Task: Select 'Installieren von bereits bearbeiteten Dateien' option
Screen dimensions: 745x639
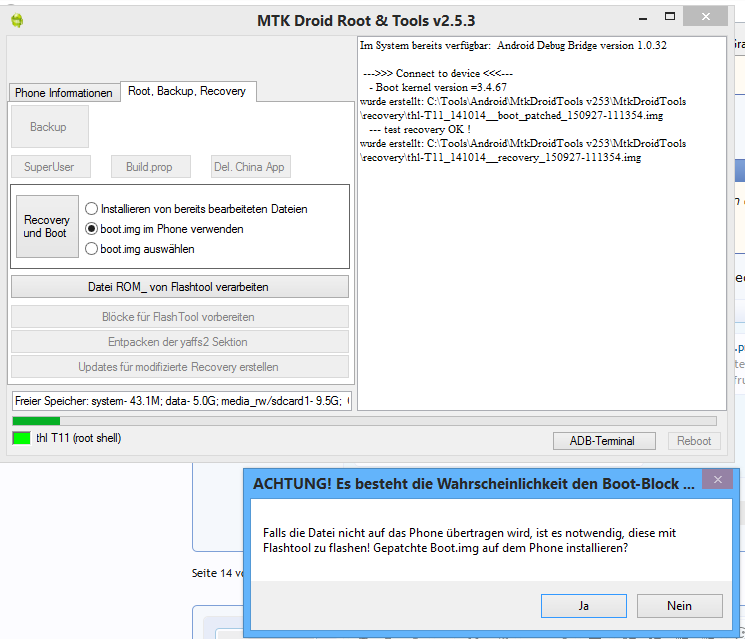Action: coord(92,209)
